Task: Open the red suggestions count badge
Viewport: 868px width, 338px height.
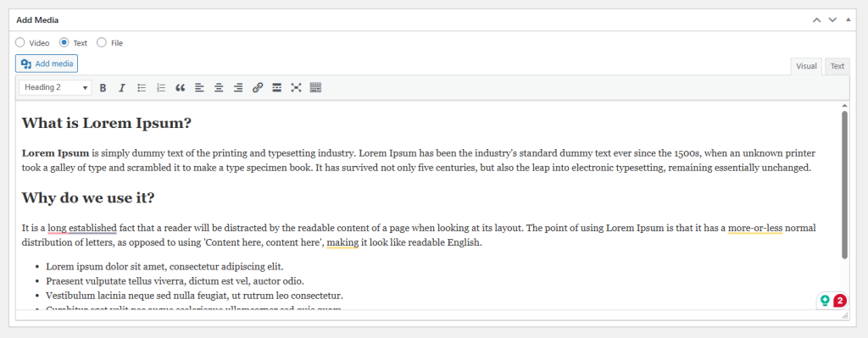Action: pyautogui.click(x=840, y=301)
